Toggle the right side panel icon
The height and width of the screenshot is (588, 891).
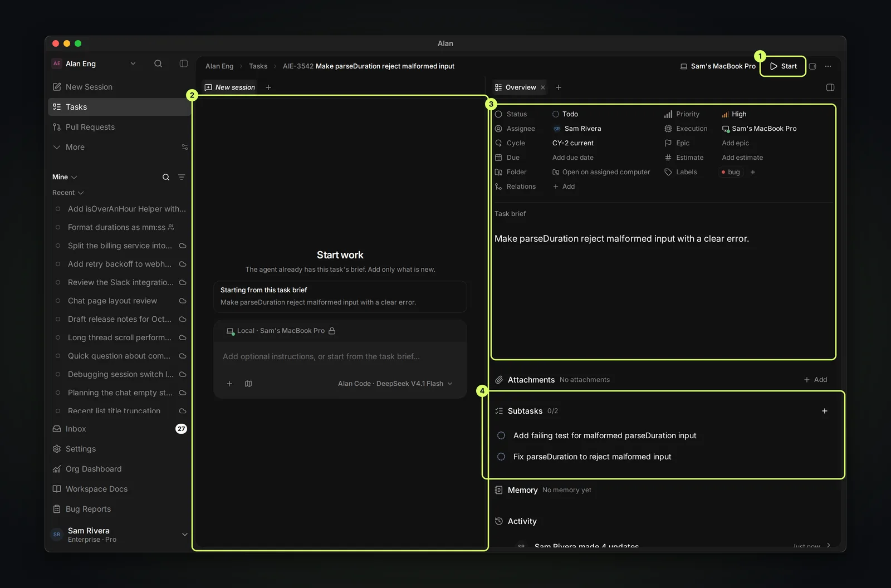coord(830,87)
